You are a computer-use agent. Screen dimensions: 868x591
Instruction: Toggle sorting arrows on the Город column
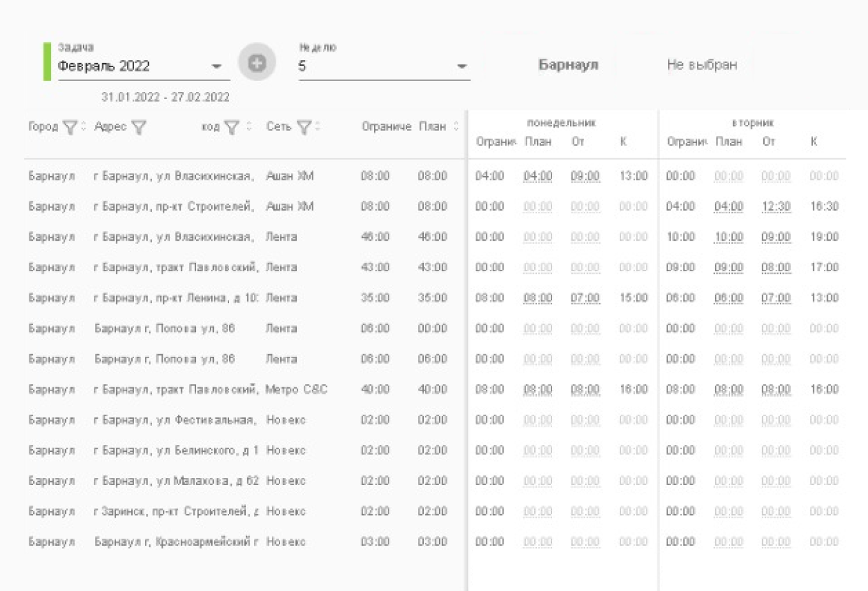83,126
